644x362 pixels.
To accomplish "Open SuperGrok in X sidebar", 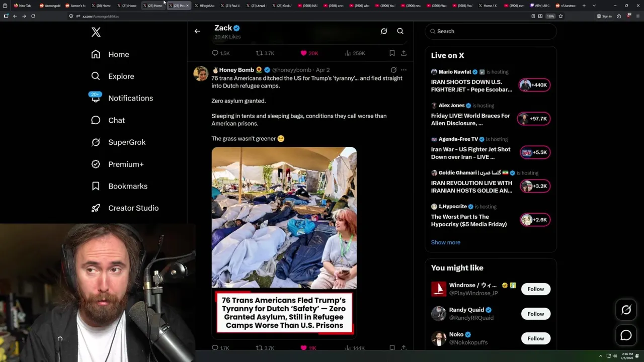I will pos(118,142).
